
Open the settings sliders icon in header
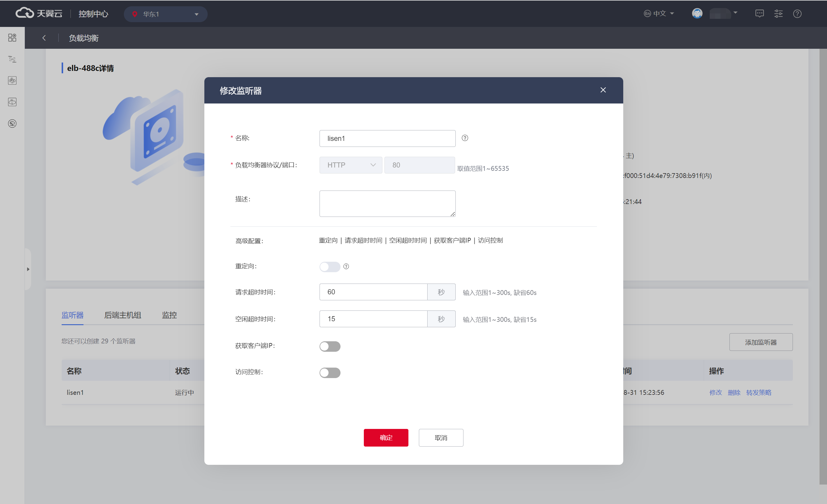coord(778,14)
